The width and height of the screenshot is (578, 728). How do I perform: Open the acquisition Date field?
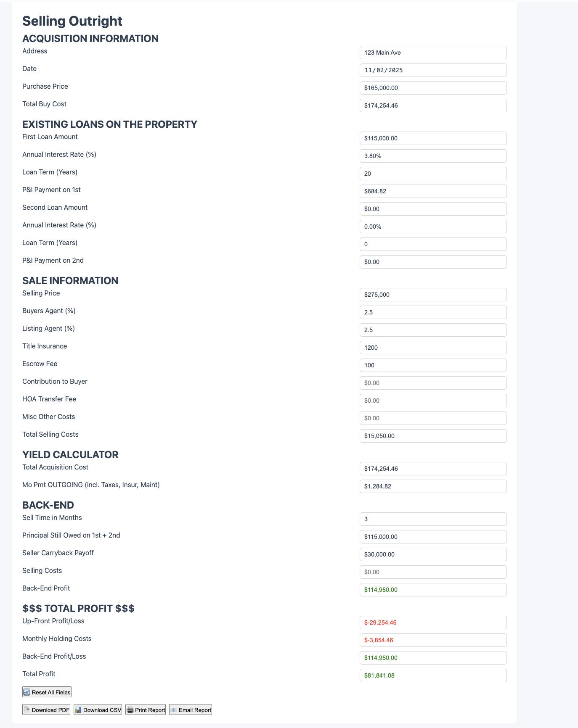(433, 70)
